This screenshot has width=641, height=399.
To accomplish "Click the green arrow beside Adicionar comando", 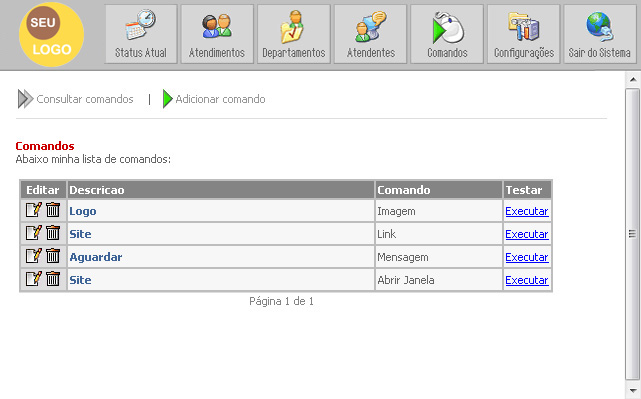I will [x=168, y=99].
